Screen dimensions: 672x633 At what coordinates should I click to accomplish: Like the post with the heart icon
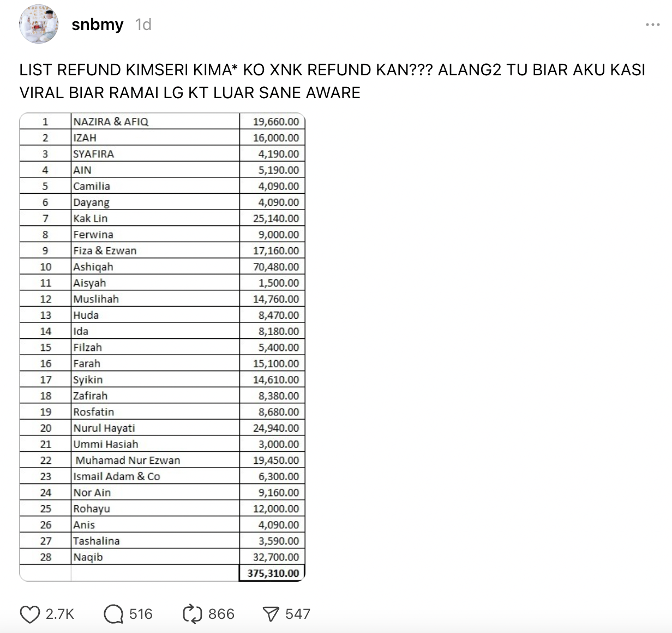(30, 614)
